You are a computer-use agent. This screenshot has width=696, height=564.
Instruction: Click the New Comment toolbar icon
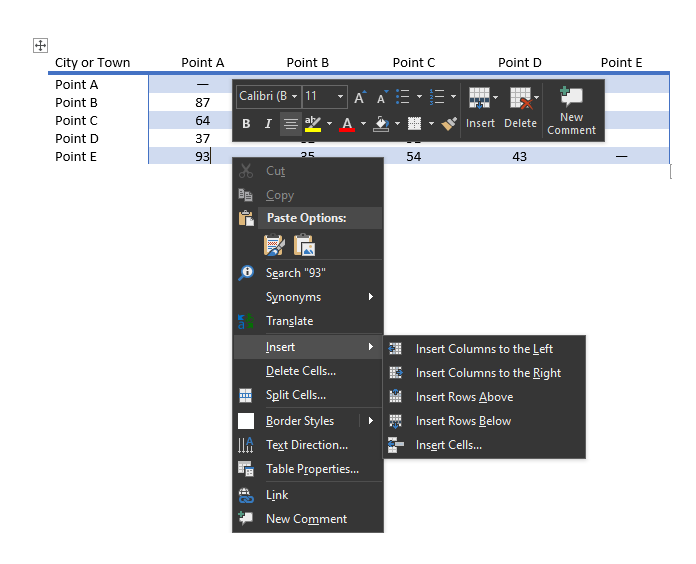[x=571, y=110]
